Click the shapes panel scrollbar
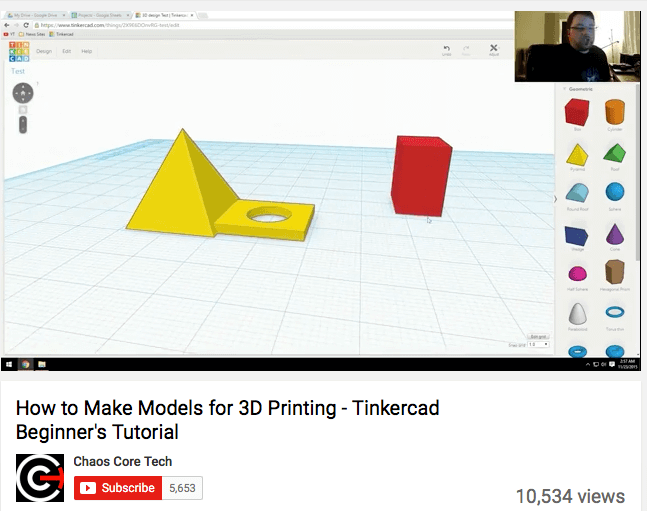The image size is (647, 511). tap(638, 171)
